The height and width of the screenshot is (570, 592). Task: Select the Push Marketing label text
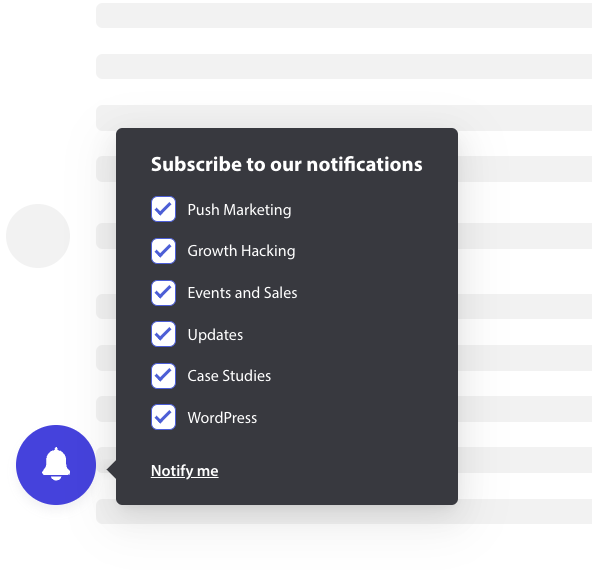click(x=239, y=210)
